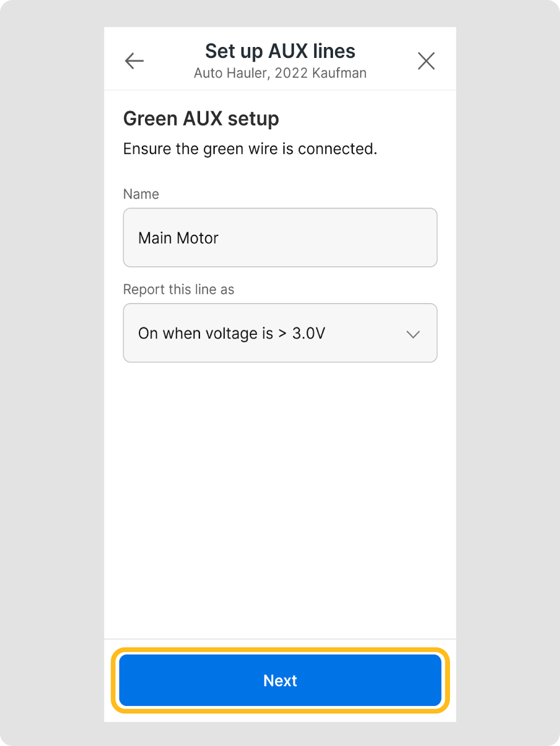The image size is (560, 746).
Task: Click the "Set up AUX lines" title
Action: (280, 51)
